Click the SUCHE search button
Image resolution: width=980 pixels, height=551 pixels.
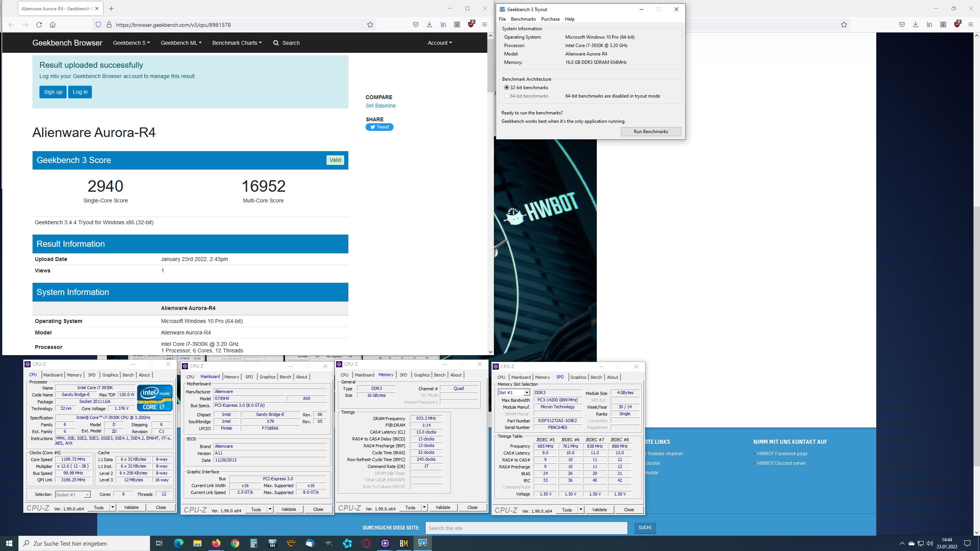[645, 528]
